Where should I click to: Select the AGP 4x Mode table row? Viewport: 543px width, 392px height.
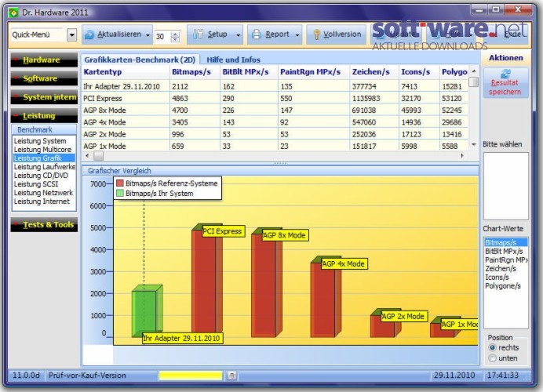click(275, 122)
